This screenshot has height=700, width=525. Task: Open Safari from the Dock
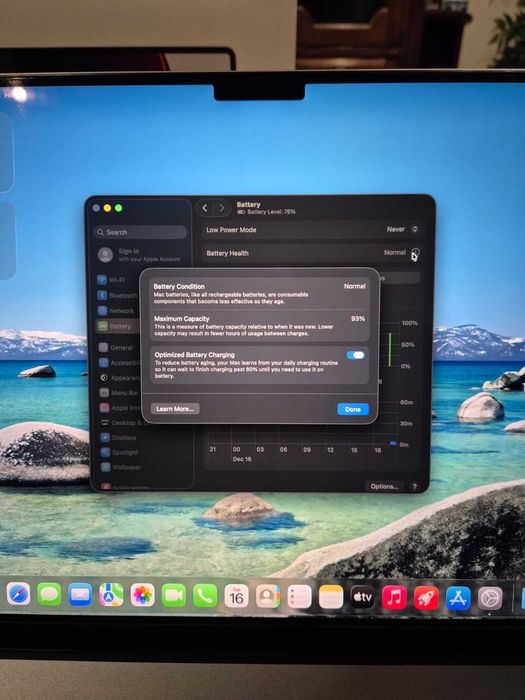[x=18, y=594]
